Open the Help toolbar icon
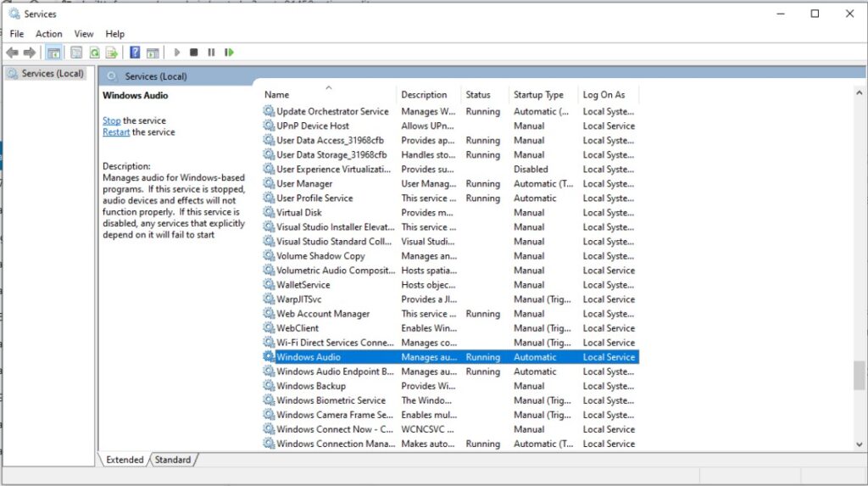The height and width of the screenshot is (486, 868). point(135,53)
